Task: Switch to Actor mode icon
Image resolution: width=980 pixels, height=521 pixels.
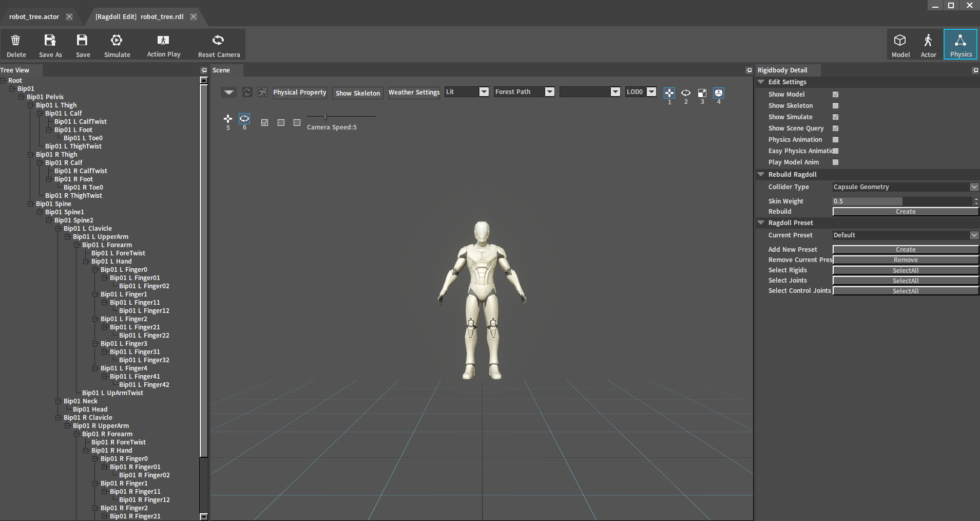Action: pos(928,41)
